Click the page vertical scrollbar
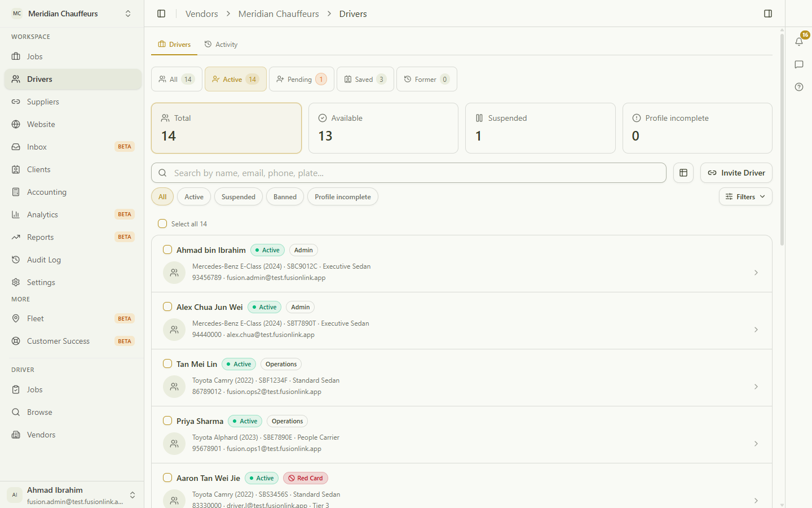 tap(782, 140)
